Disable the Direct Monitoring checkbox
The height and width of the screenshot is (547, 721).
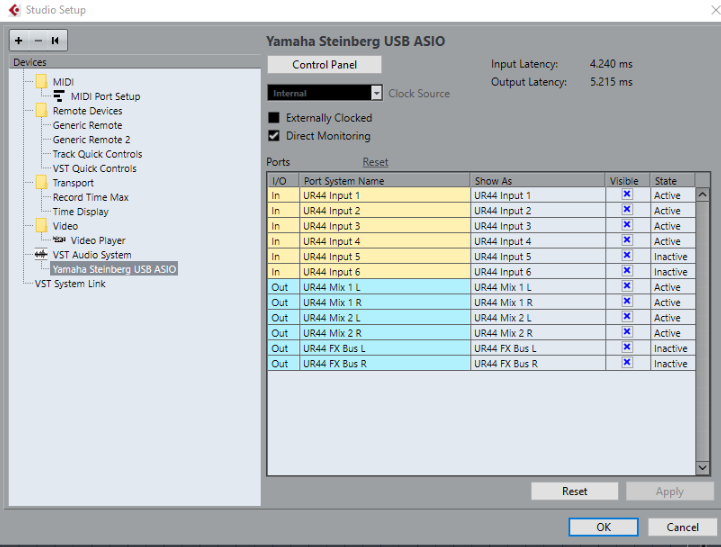(274, 136)
